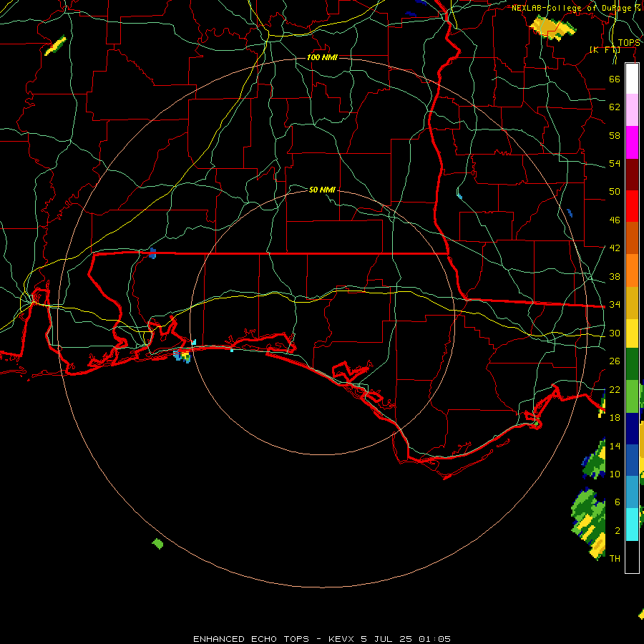Click the legend value 50
The height and width of the screenshot is (644, 644).
[x=615, y=192]
